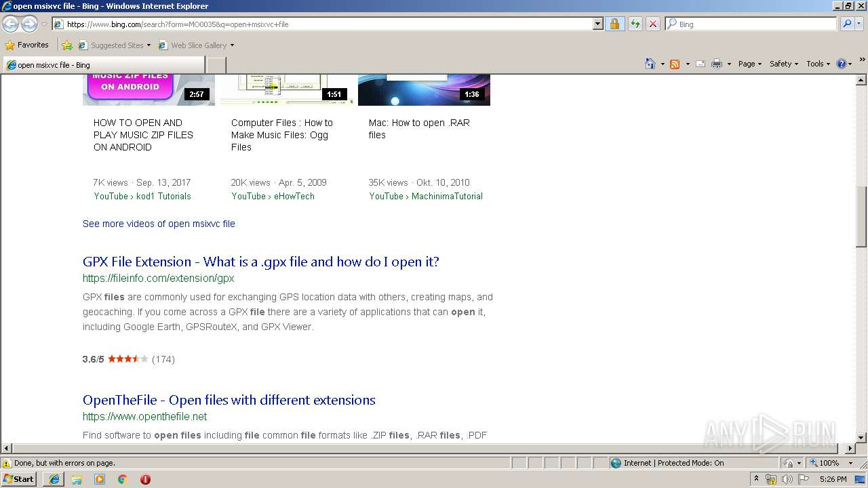Screen dimensions: 868x488
Task: Click horizontal scrollbar right arrow
Action: [850, 449]
